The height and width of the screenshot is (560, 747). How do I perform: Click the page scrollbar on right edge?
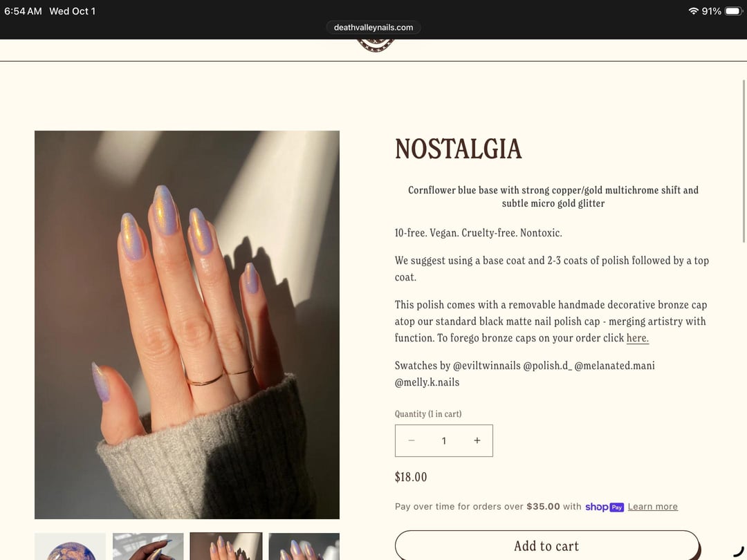[744, 161]
